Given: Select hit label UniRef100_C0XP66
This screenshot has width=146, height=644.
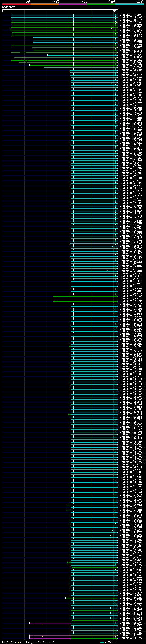Looking at the screenshot, I should point(131,316).
